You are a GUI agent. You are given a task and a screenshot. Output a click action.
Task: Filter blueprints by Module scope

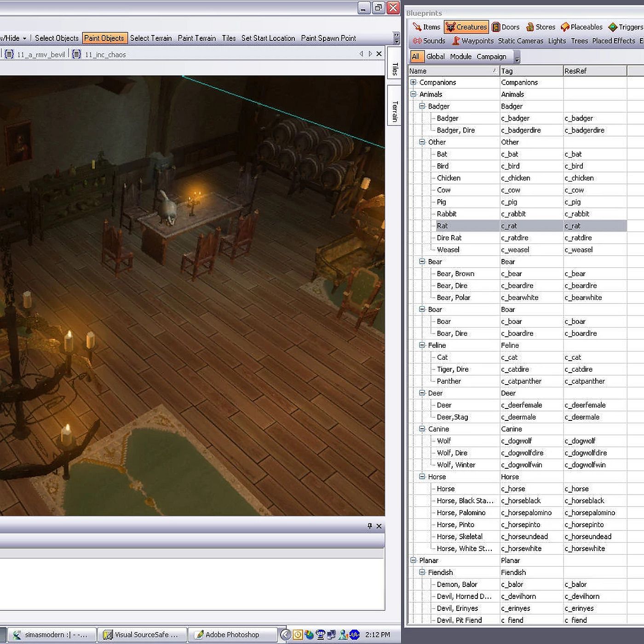[460, 57]
